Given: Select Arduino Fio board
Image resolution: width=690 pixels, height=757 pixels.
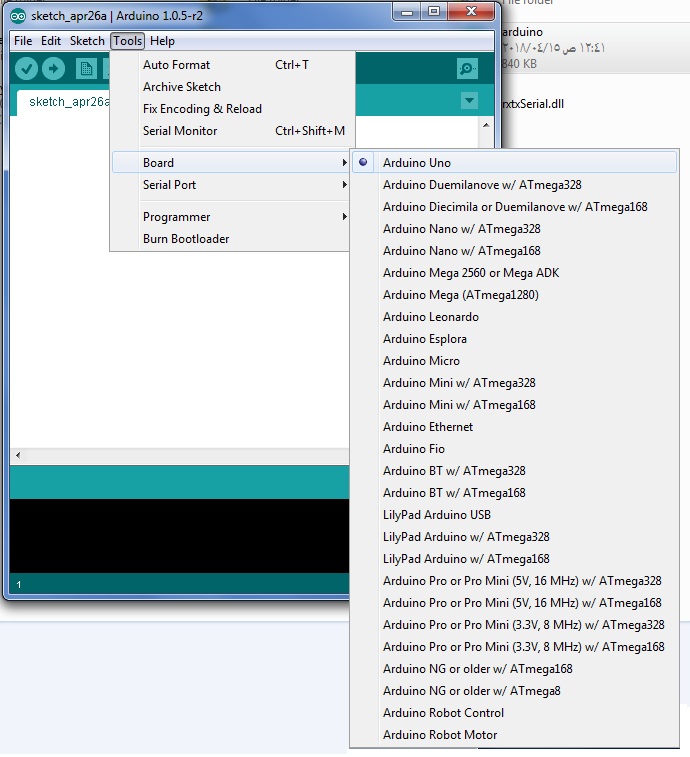Looking at the screenshot, I should tap(514, 449).
